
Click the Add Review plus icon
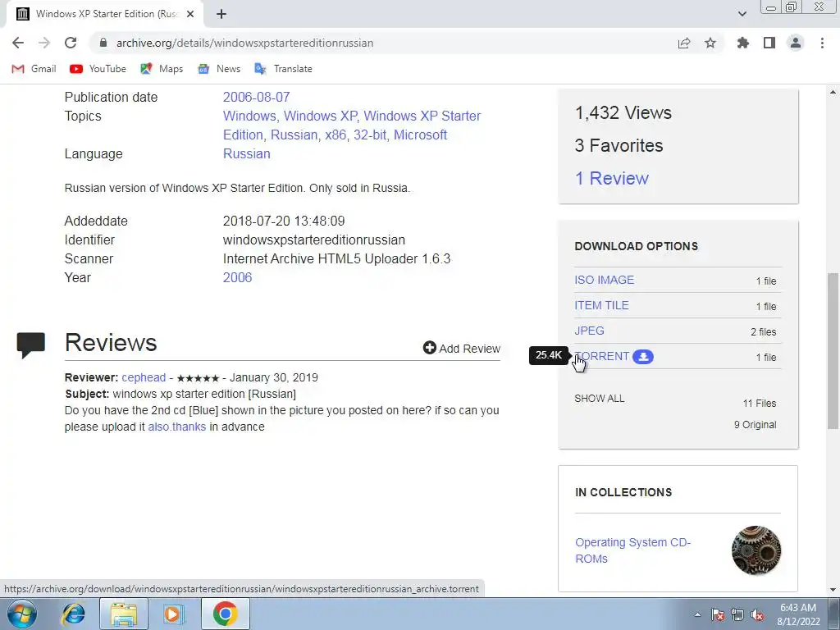(429, 348)
